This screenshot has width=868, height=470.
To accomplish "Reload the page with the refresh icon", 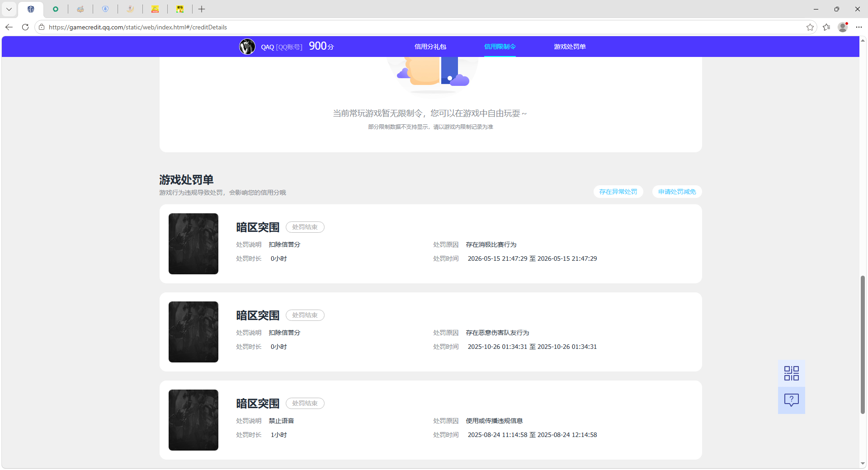I will (25, 27).
